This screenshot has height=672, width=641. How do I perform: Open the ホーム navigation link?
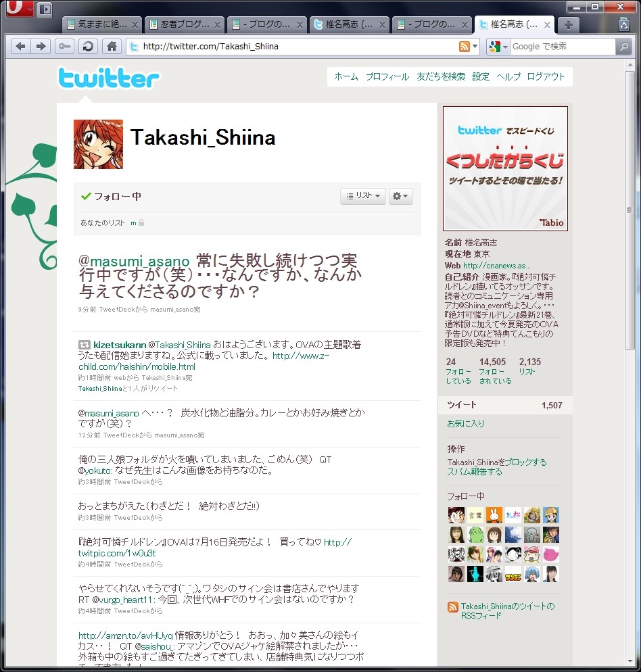346,76
